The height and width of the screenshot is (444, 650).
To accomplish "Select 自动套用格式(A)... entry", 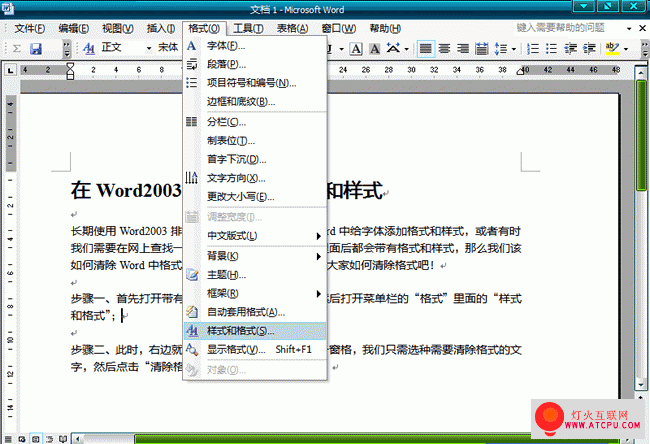I will pyautogui.click(x=255, y=312).
